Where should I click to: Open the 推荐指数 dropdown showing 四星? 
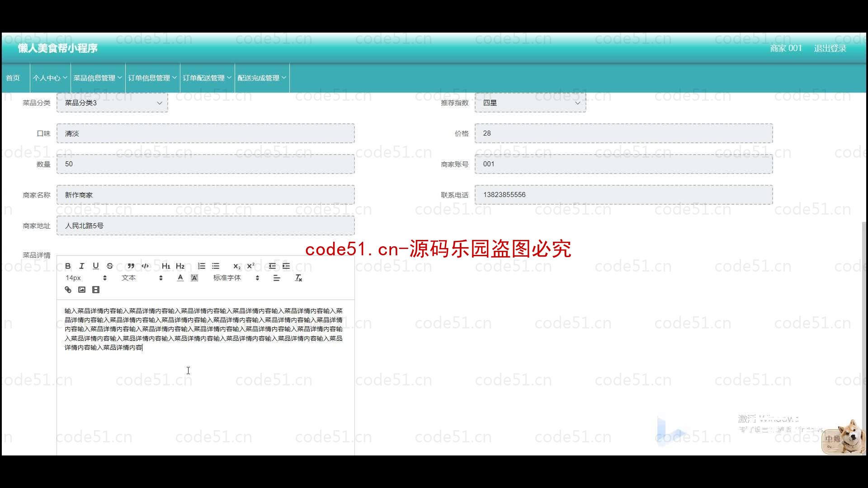[530, 103]
